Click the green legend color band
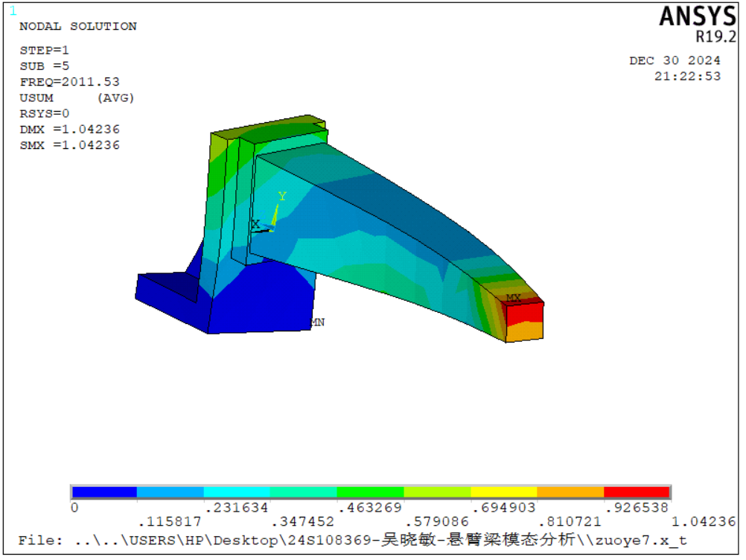The width and height of the screenshot is (746, 560). (370, 492)
